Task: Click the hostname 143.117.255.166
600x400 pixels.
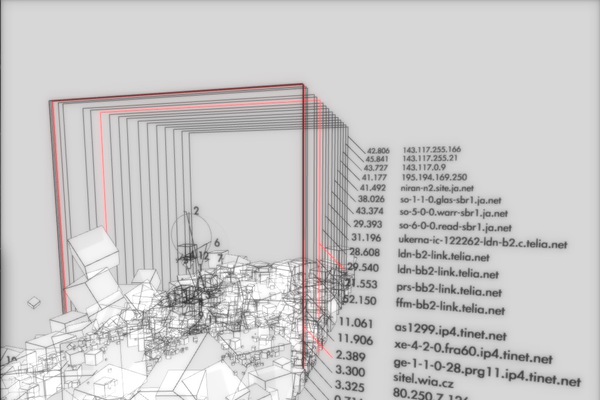Action: [x=432, y=149]
